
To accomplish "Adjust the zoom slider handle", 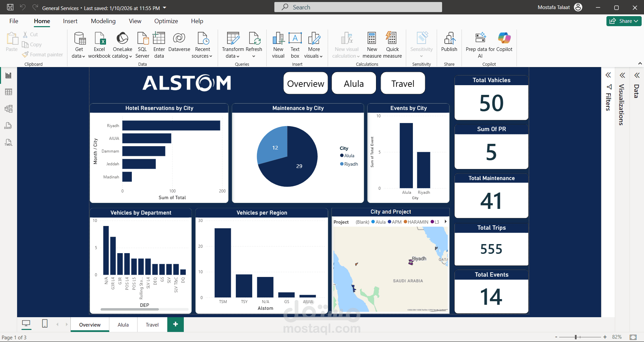I will click(x=576, y=337).
